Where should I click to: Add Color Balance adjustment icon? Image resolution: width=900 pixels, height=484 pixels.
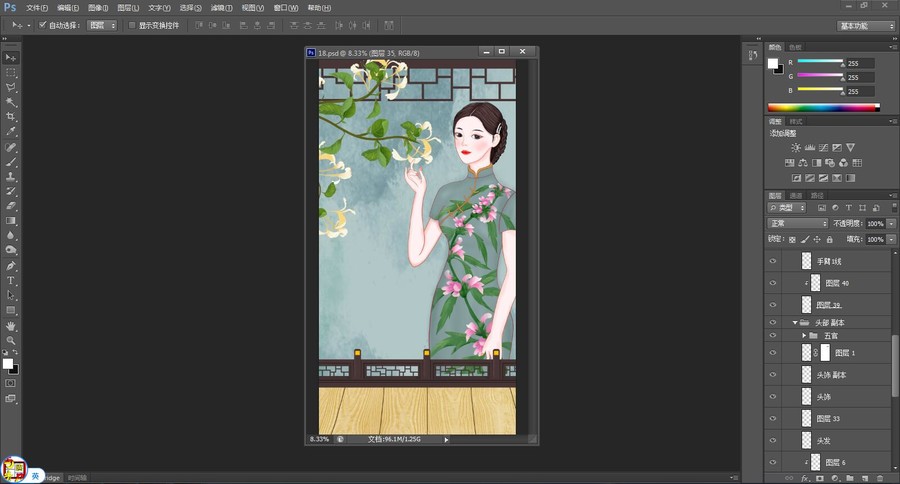[803, 163]
